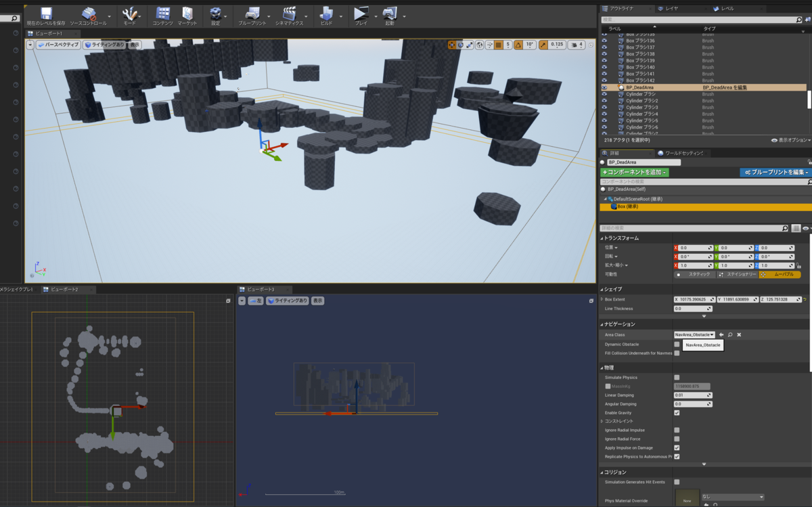Expand the Box Extent property
The height and width of the screenshot is (507, 812).
(x=602, y=299)
